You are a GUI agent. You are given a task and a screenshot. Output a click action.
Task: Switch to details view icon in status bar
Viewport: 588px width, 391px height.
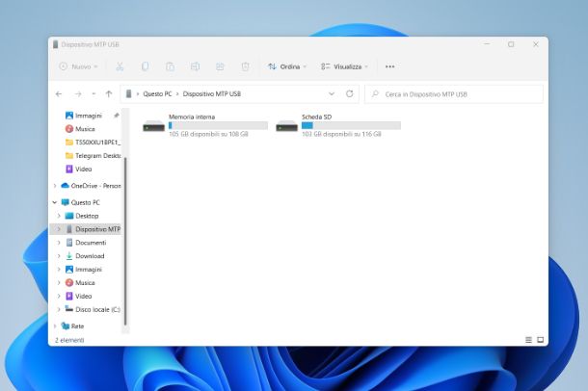[x=529, y=340]
